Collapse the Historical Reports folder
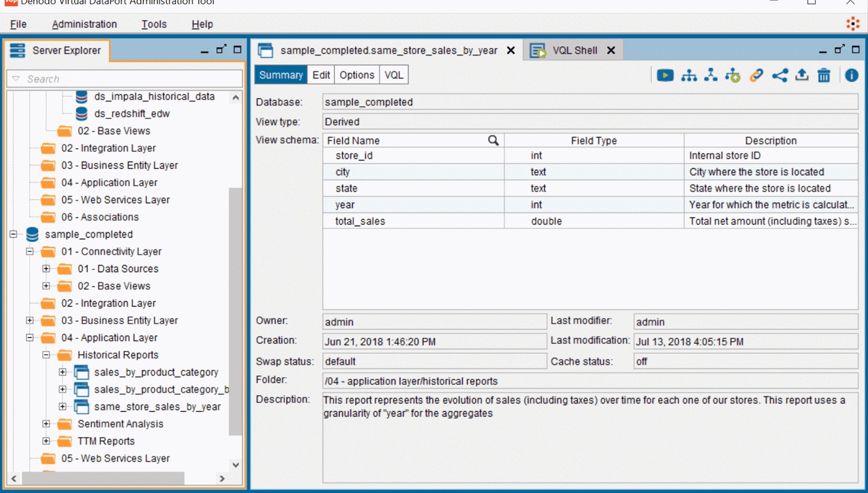This screenshot has height=493, width=868. 46,355
